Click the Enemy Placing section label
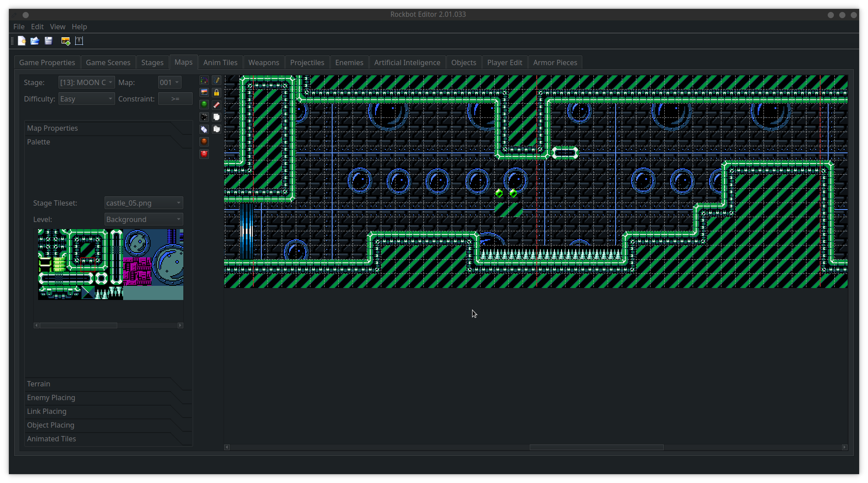868x483 pixels. click(x=52, y=397)
